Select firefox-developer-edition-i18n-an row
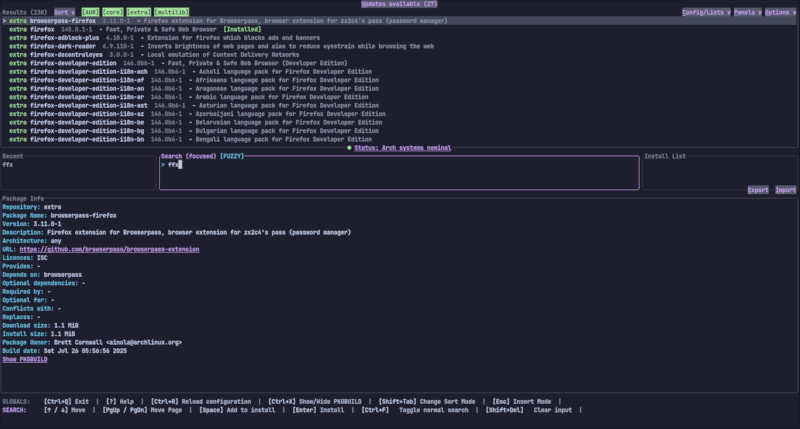Viewport: 800px width, 429px height. [399, 89]
